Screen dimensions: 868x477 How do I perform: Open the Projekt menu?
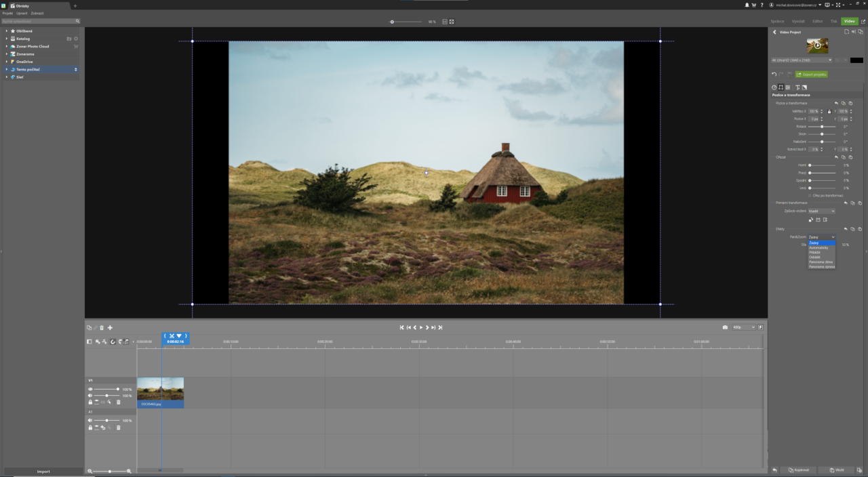(7, 13)
